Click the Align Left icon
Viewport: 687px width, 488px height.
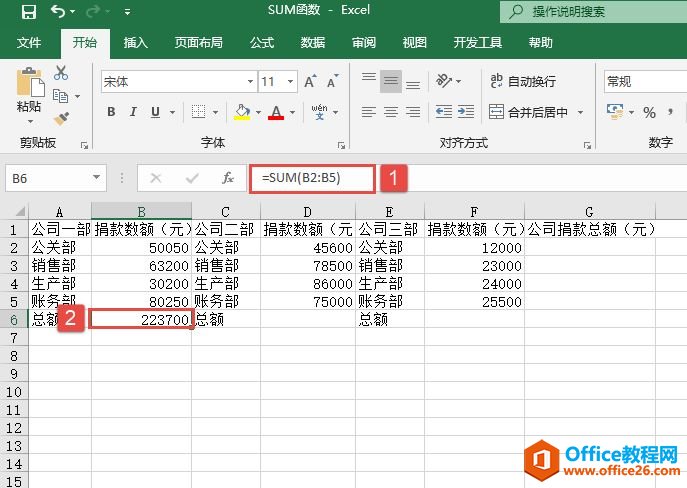pos(368,112)
